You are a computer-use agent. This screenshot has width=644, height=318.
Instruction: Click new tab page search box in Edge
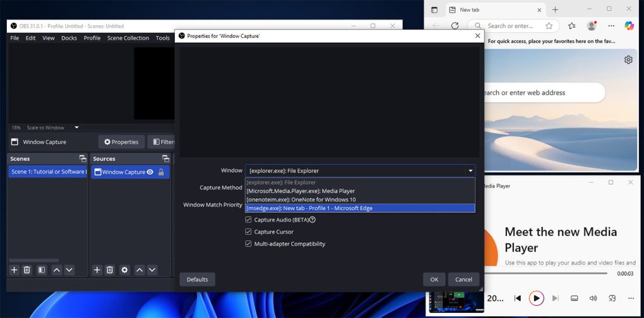click(x=544, y=93)
